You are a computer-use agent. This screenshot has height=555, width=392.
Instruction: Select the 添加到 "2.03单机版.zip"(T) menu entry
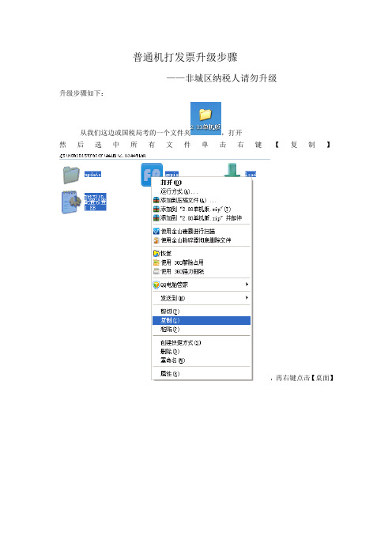coord(202,210)
